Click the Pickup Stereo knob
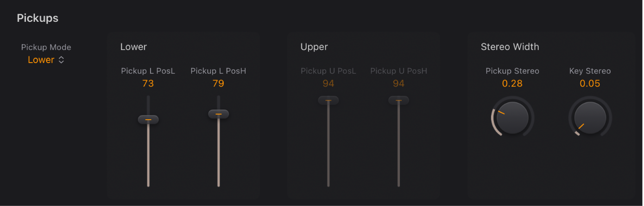This screenshot has width=644, height=206. tap(512, 118)
